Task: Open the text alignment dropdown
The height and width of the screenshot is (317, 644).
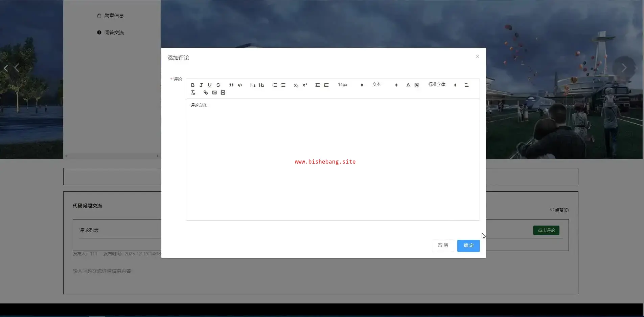Action: coord(467,85)
